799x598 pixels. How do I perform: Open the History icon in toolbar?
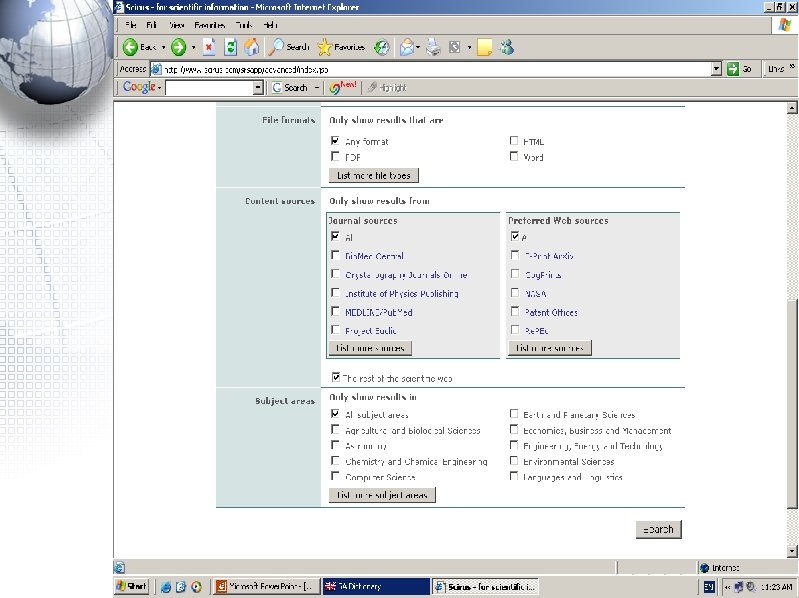point(382,47)
